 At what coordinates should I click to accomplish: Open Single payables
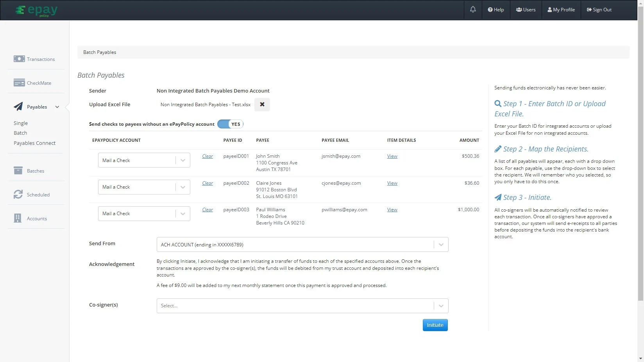pyautogui.click(x=21, y=123)
